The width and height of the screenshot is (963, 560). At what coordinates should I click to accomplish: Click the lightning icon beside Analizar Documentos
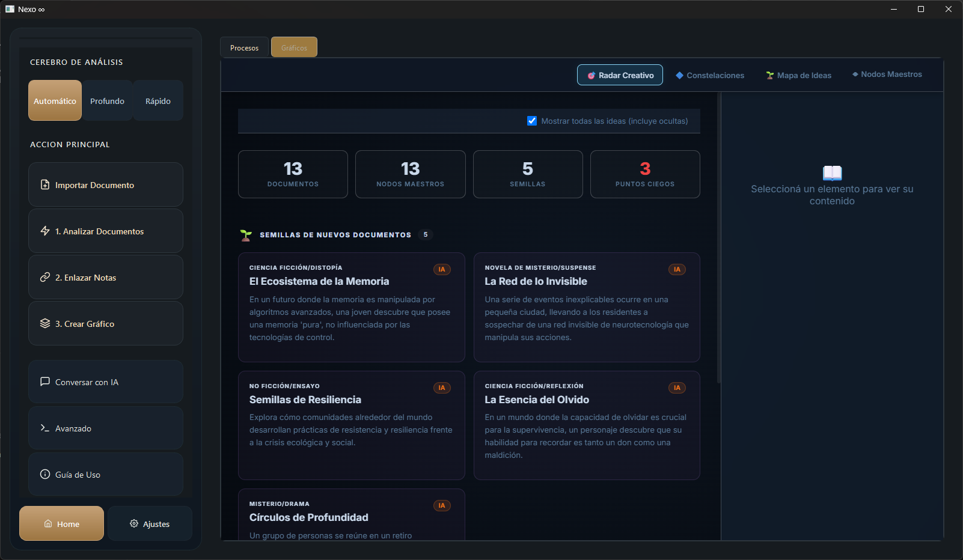pyautogui.click(x=45, y=231)
